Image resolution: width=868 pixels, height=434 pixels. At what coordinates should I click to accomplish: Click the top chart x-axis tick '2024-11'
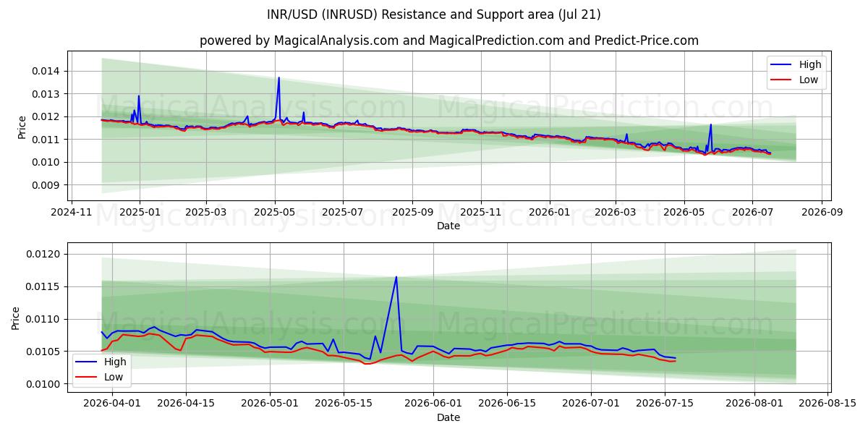coord(71,213)
